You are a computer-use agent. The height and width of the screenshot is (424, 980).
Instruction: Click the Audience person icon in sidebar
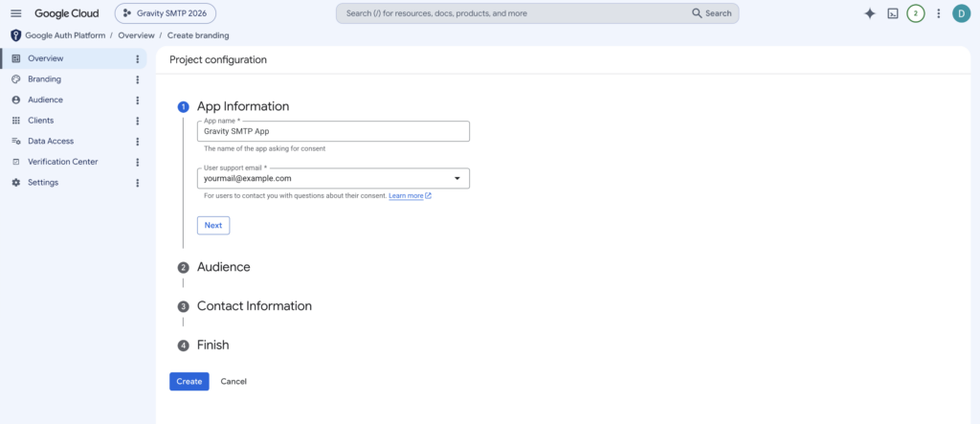coord(16,100)
